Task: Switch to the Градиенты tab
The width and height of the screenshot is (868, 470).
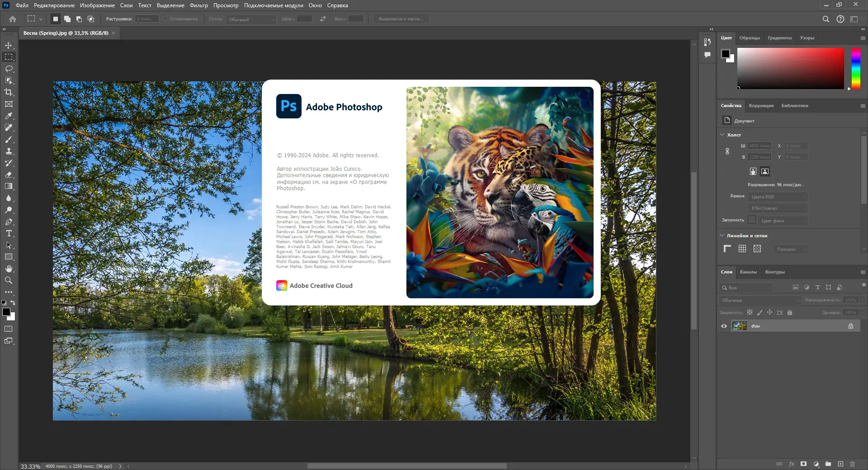Action: [x=780, y=38]
